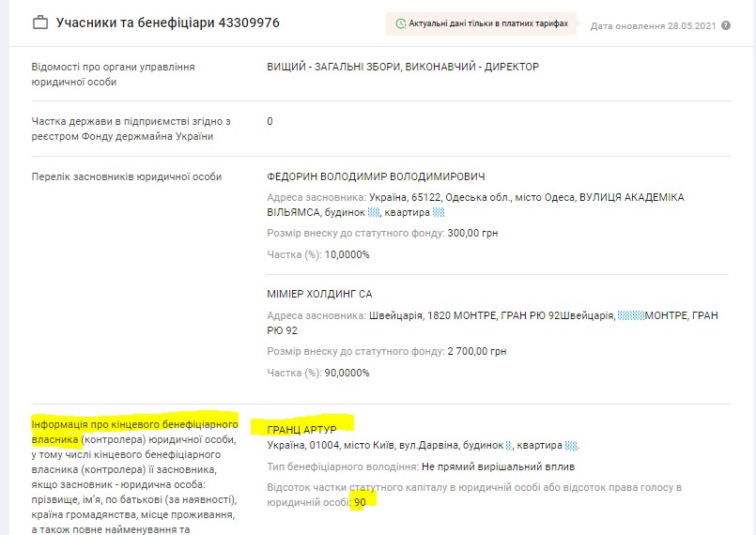The image size is (756, 535).
Task: Click hidden house number for Fedorin address
Action: point(373,213)
